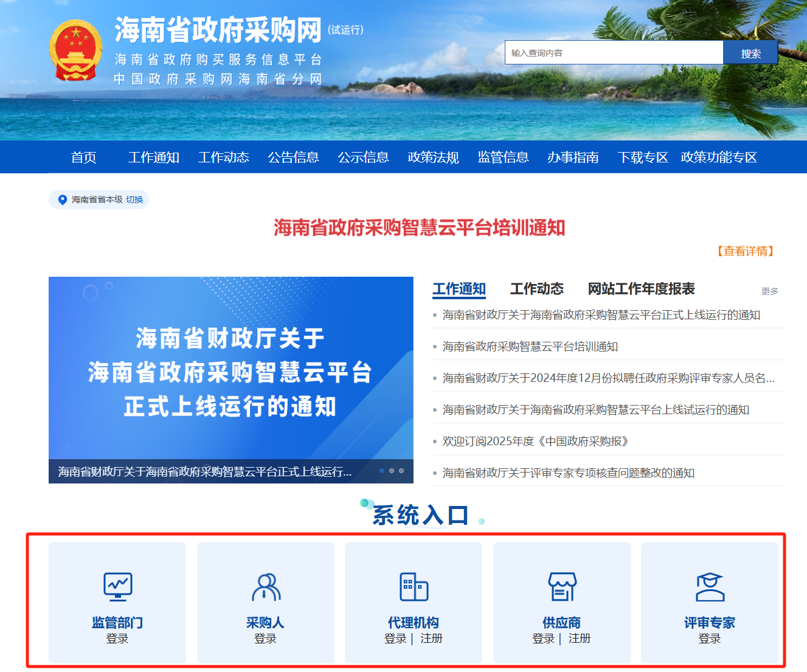807x672 pixels.
Task: Click the location pin icon
Action: click(62, 199)
